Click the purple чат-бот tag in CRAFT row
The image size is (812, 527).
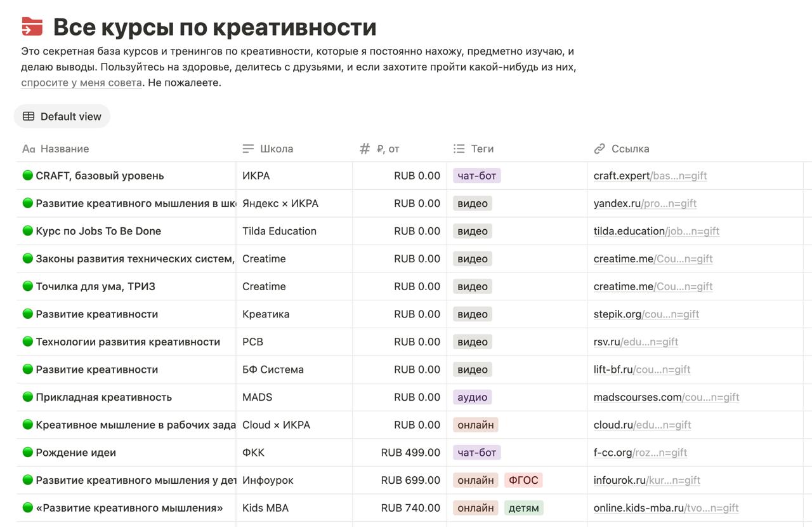tap(477, 176)
